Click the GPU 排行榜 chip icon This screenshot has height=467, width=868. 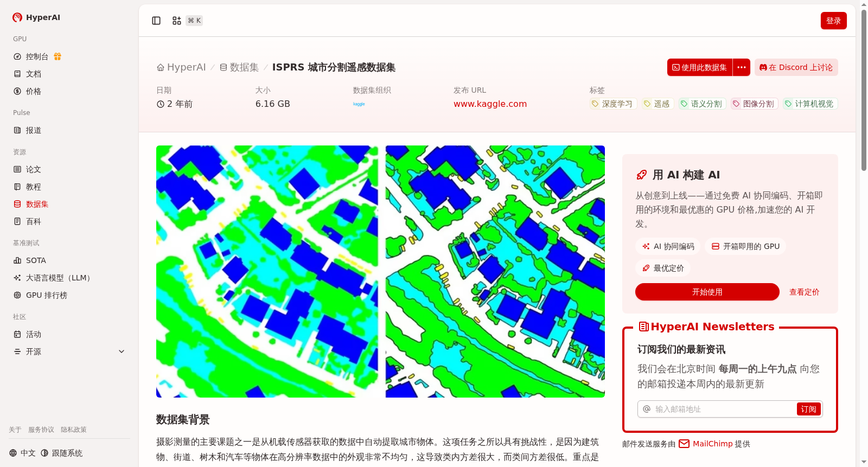(x=17, y=295)
